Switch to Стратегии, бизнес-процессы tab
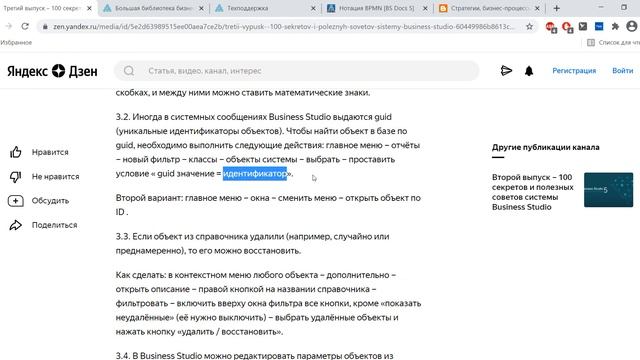Image resolution: width=640 pixels, height=360 pixels. click(489, 8)
